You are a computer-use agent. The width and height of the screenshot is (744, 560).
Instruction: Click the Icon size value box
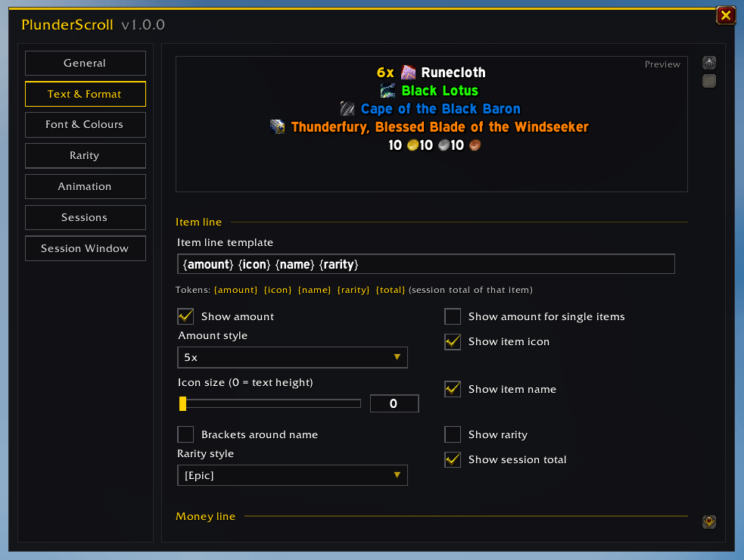[394, 403]
